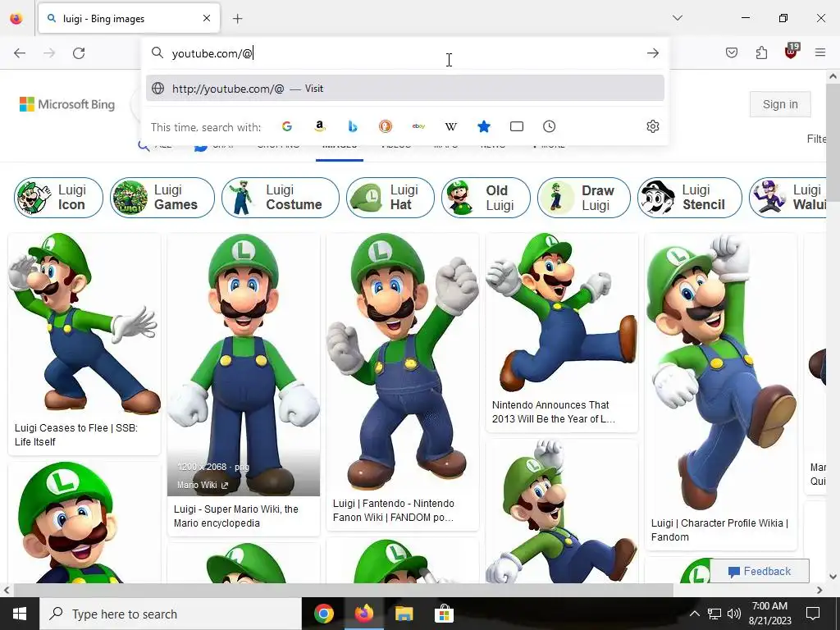The image size is (840, 630).
Task: Click the Sign in button
Action: click(x=780, y=104)
